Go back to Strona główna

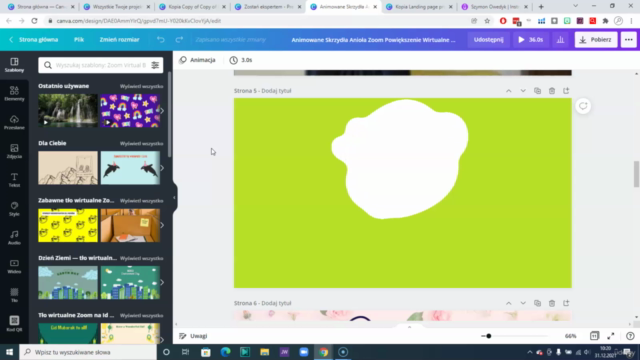point(34,40)
